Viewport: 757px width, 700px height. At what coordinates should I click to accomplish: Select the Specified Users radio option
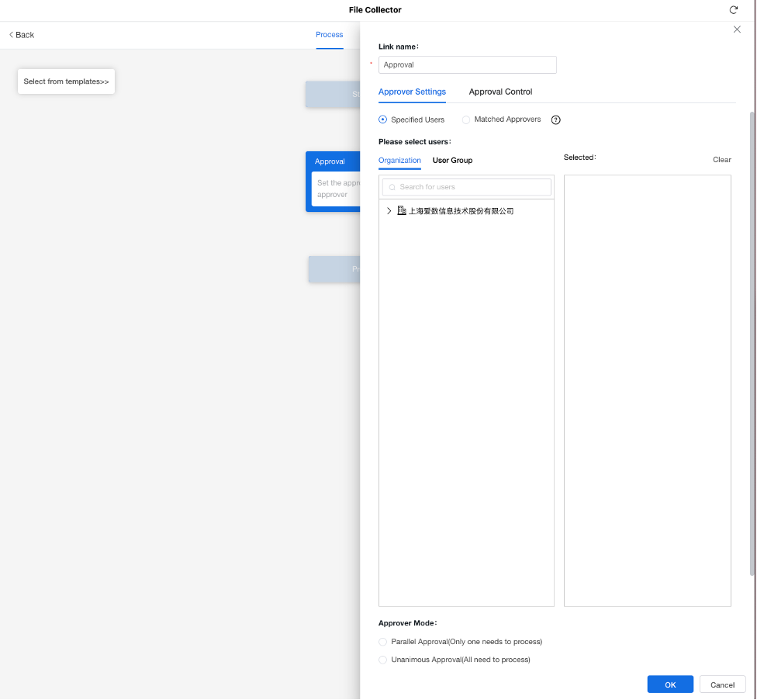click(383, 120)
